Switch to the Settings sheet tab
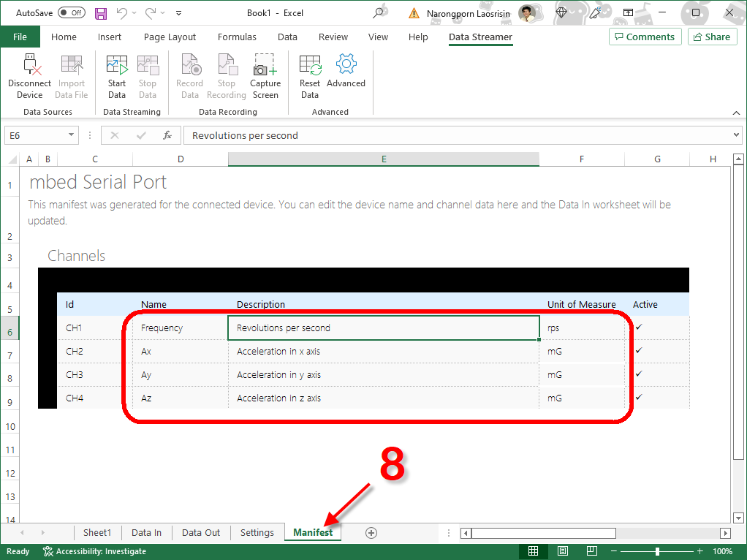Screen dimensions: 747x560 (257, 533)
